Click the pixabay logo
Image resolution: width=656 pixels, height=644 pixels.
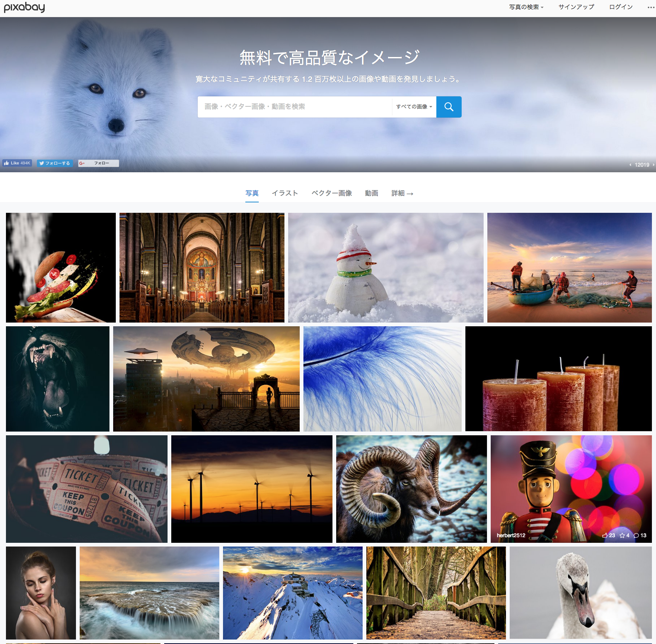[24, 7]
